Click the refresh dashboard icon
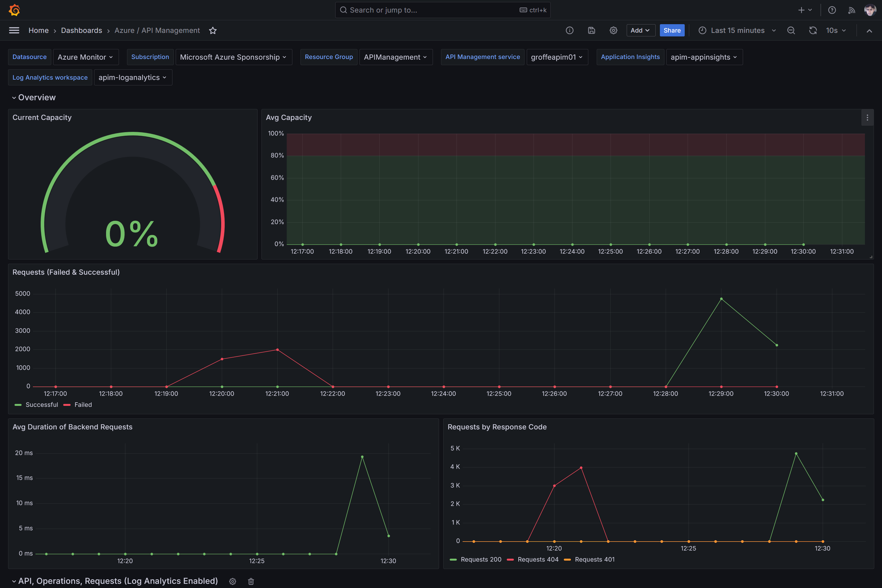The height and width of the screenshot is (588, 882). click(x=813, y=30)
